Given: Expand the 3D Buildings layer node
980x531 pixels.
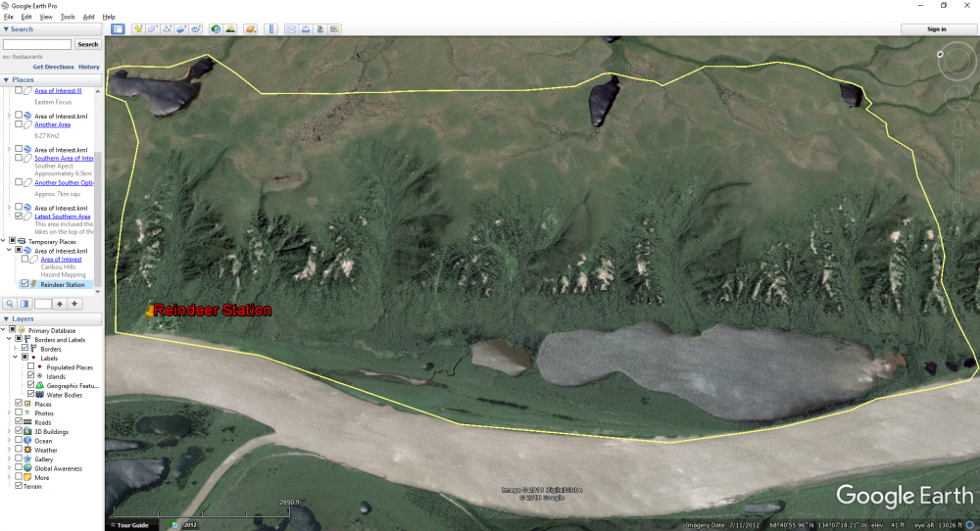Looking at the screenshot, I should [10, 431].
